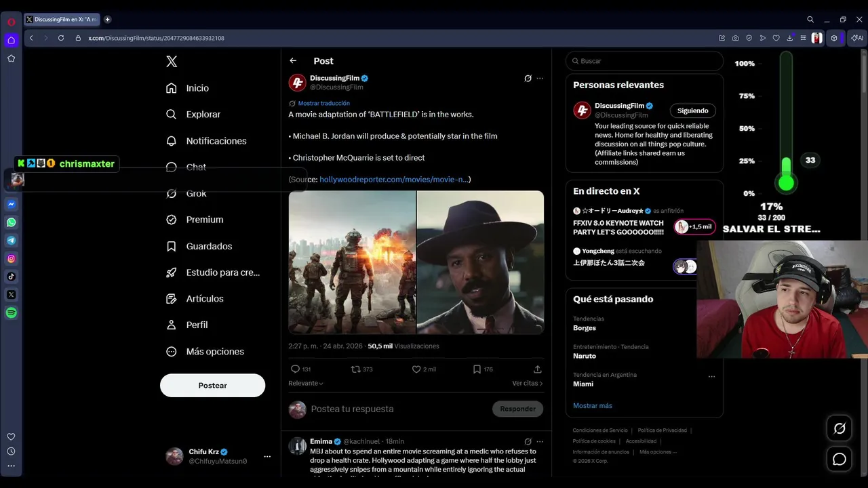Click the Buscar search field

click(644, 61)
